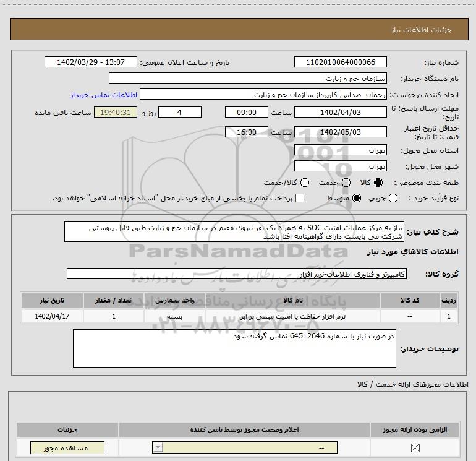
Task: Click the اطلاعات کالاهای مورد نیاز heading
Action: click(412, 252)
